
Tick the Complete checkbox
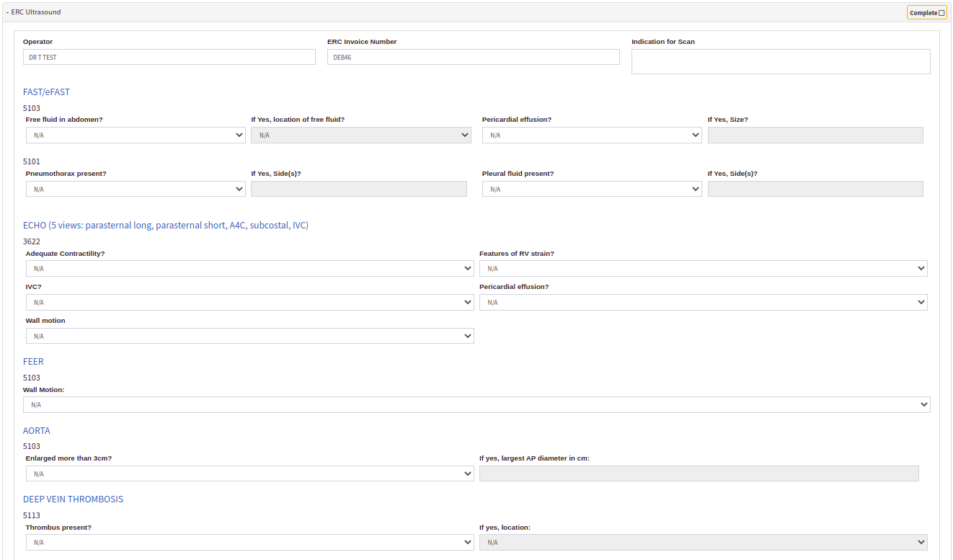(x=941, y=13)
